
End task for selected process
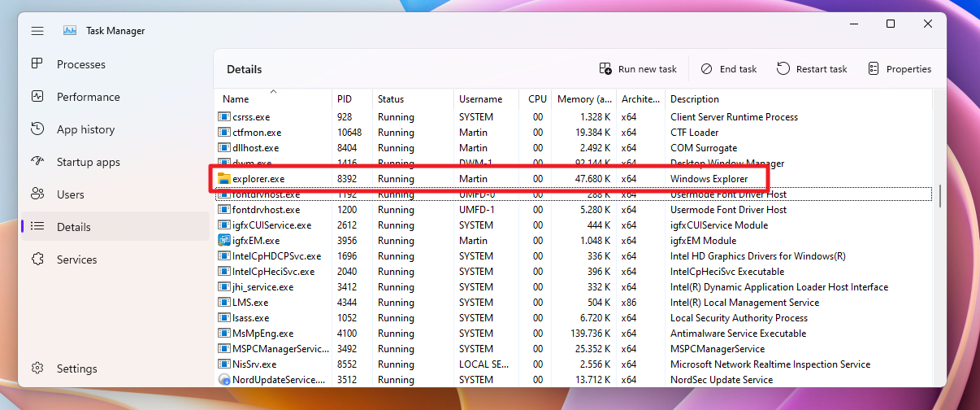point(729,69)
